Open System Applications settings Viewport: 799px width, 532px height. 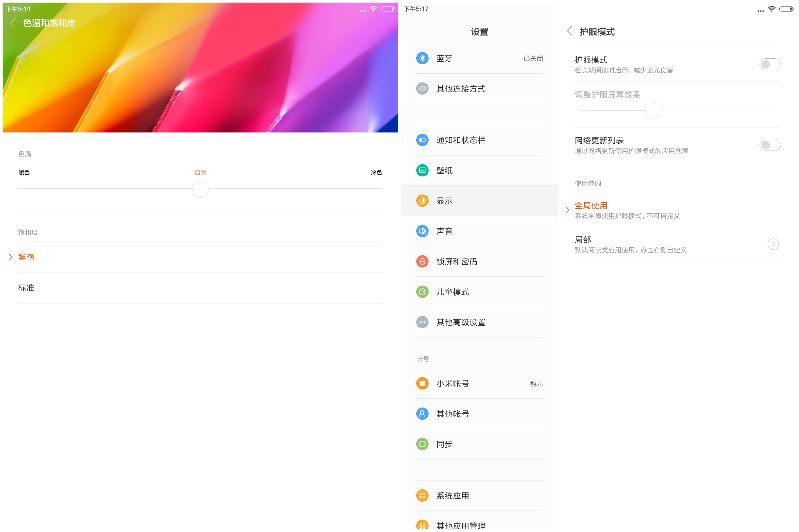coord(453,498)
